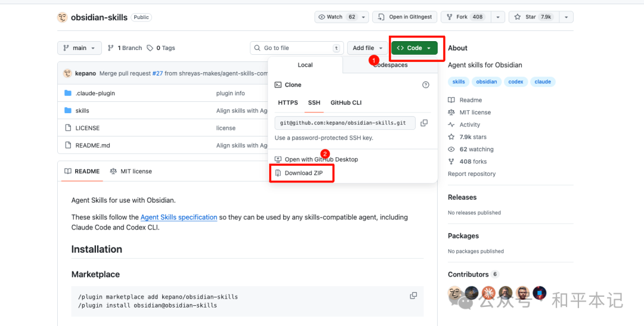This screenshot has height=326, width=644.
Task: Open the Watch options dropdown arrow
Action: pyautogui.click(x=363, y=17)
